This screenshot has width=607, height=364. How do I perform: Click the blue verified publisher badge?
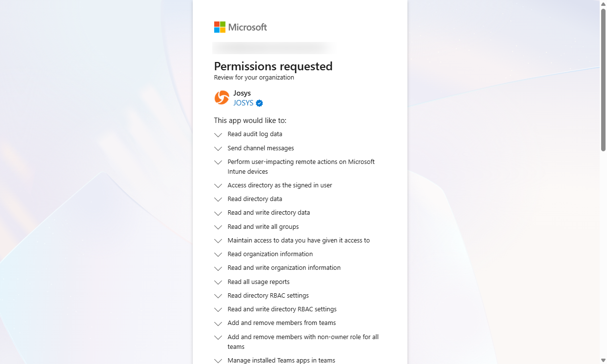point(260,103)
